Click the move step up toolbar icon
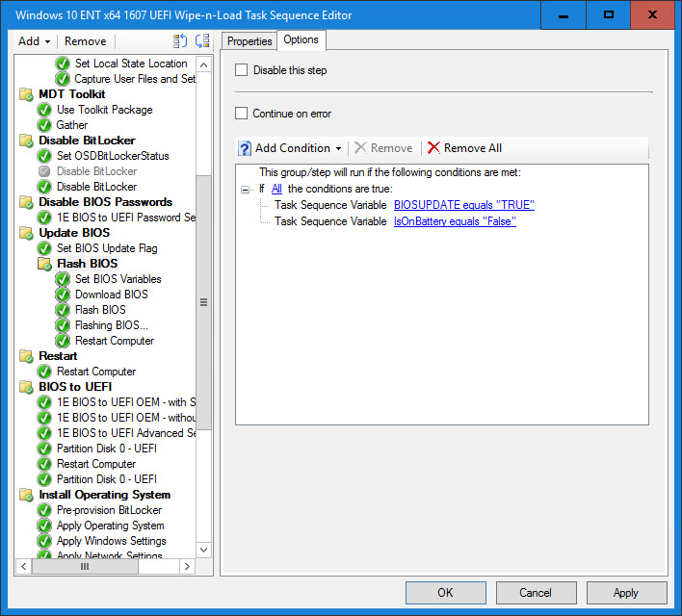This screenshot has width=682, height=616. click(x=180, y=41)
